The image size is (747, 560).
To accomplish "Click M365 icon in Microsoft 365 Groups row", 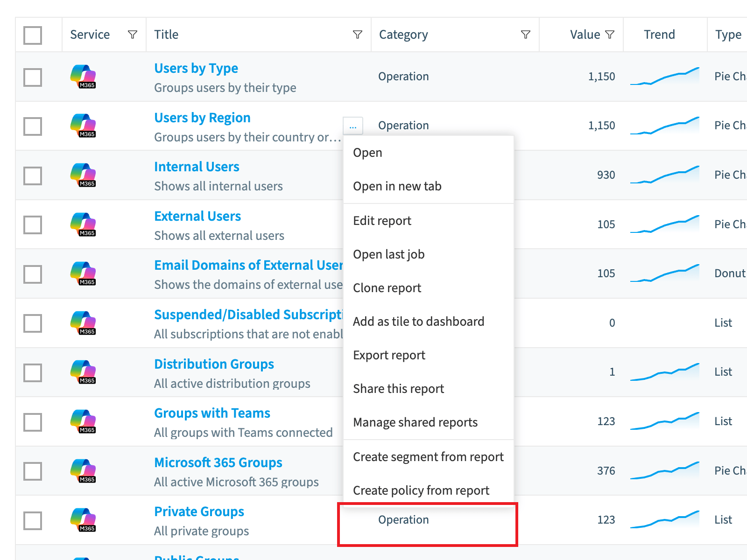I will [83, 471].
